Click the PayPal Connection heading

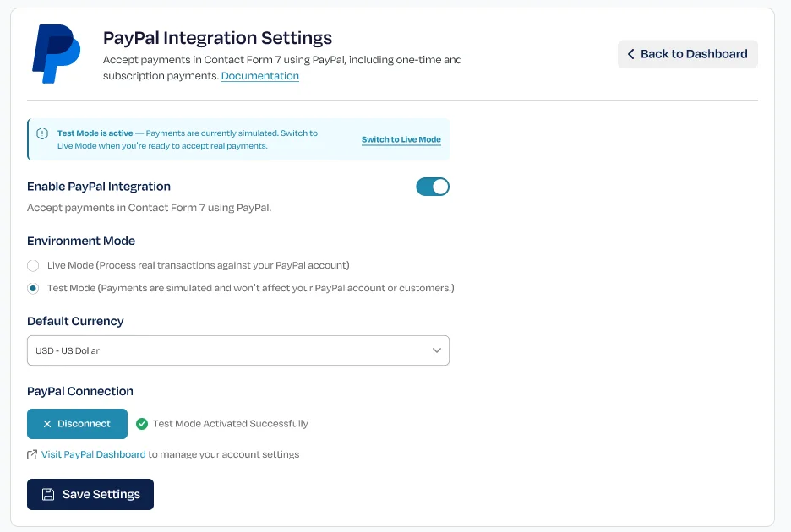tap(80, 391)
